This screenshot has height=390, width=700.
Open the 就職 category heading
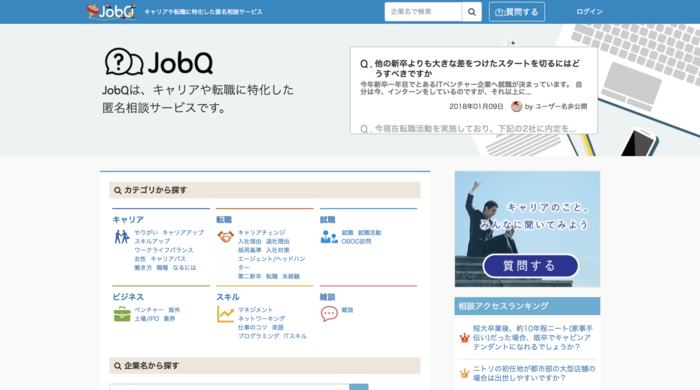(x=327, y=220)
